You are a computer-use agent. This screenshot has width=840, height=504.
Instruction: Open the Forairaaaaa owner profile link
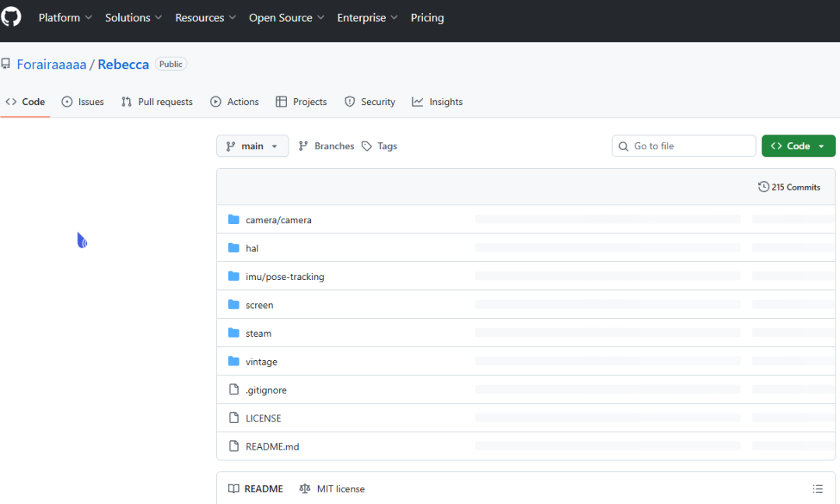(51, 65)
